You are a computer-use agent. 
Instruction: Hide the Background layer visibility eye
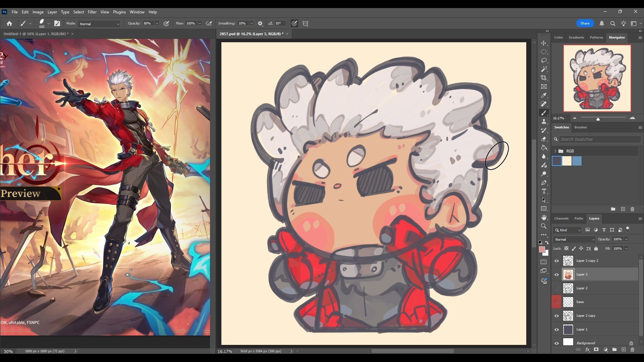(x=556, y=343)
